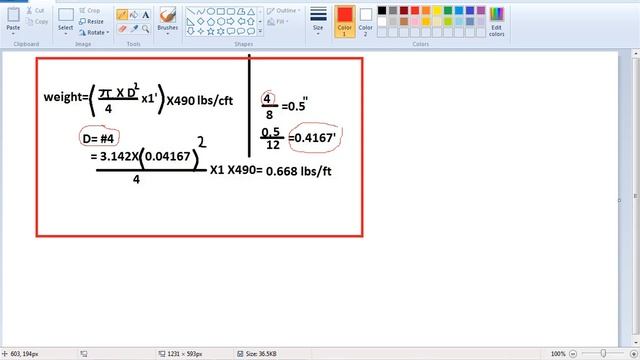Image resolution: width=640 pixels, height=360 pixels.
Task: Open the shape Fill dropdown
Action: coord(278,21)
